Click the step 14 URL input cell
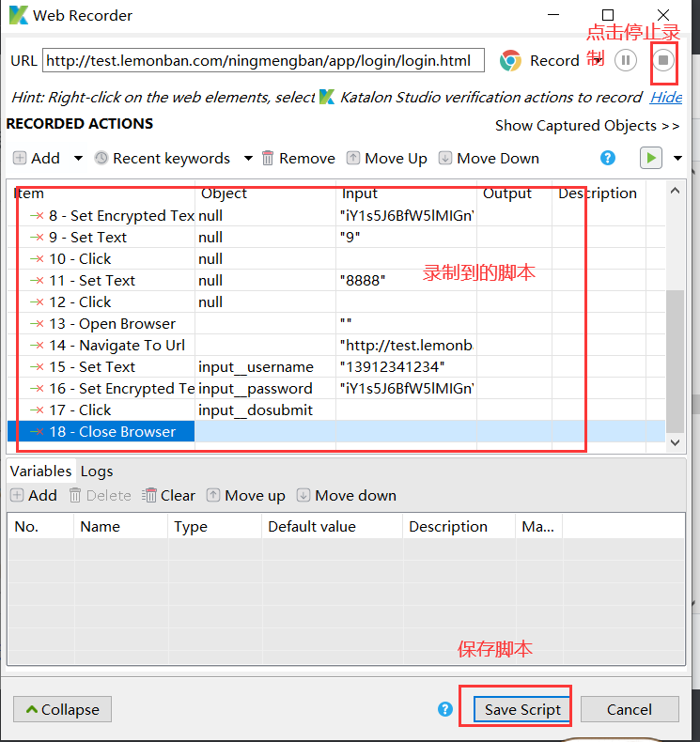This screenshot has width=700, height=742. pos(406,346)
